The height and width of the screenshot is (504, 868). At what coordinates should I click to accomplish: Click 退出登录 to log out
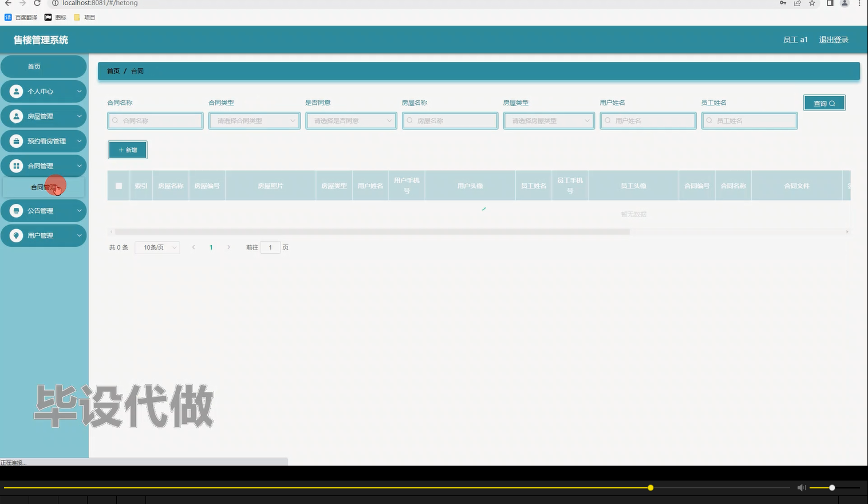click(834, 40)
